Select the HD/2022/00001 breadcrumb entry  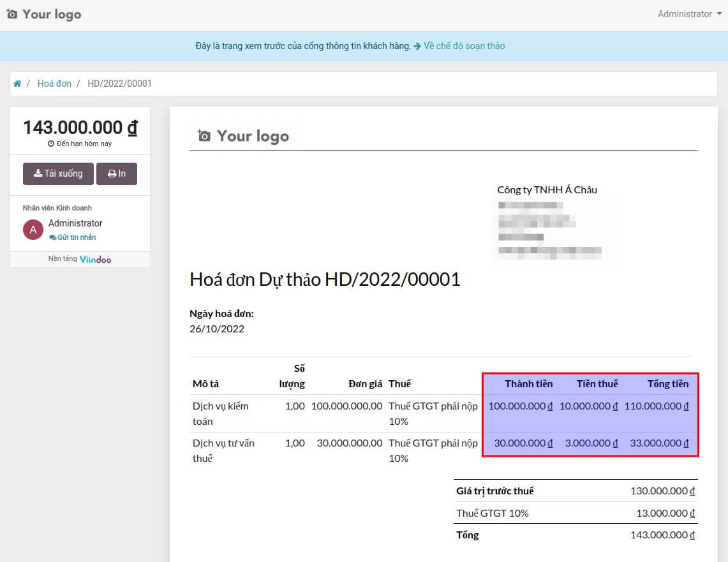(x=119, y=83)
